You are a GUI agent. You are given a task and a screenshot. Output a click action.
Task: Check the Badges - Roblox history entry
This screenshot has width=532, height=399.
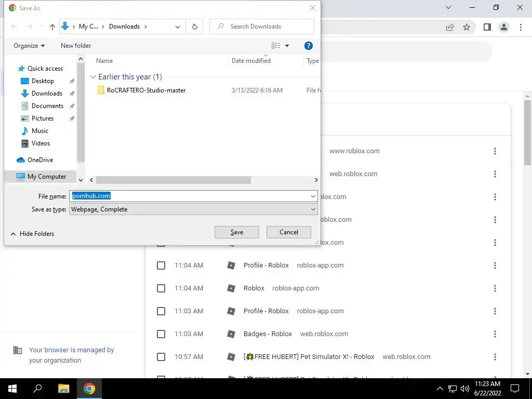[x=161, y=334]
